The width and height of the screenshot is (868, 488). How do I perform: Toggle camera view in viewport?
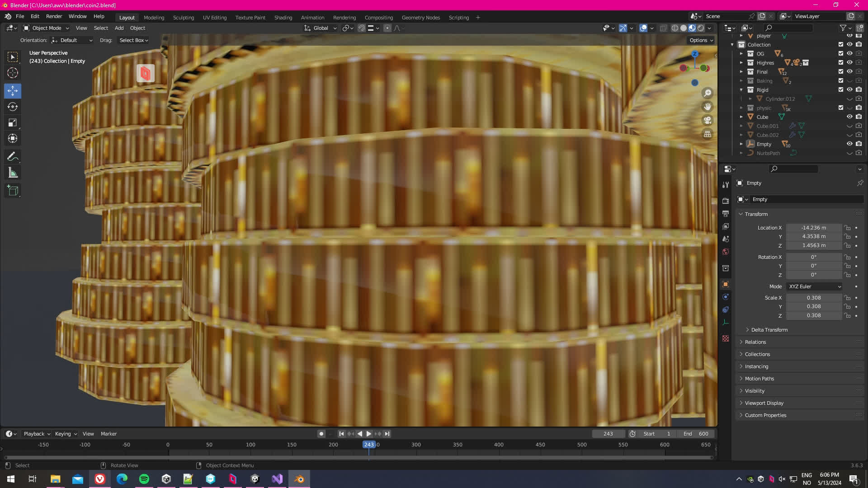coord(708,121)
